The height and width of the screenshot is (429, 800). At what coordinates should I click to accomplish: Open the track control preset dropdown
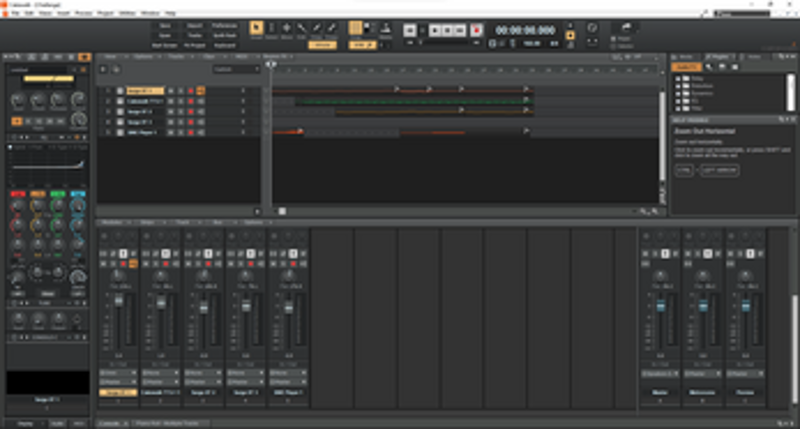(x=236, y=69)
